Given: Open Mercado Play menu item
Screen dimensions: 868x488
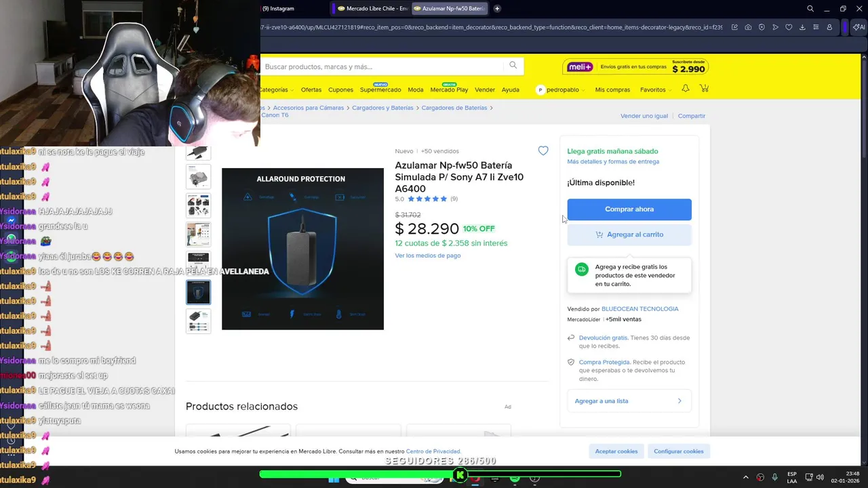Looking at the screenshot, I should [449, 89].
